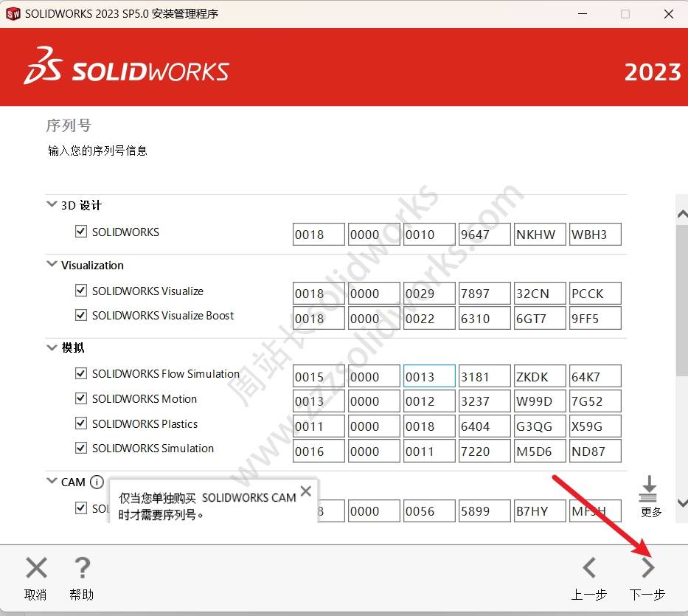Click Simulation serial field 7220

coord(484,451)
